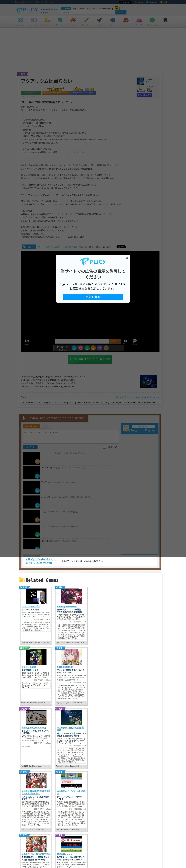Image resolution: width=186 pixels, height=868 pixels.
Task: Open Send message for website owner link
Action: click(x=142, y=397)
